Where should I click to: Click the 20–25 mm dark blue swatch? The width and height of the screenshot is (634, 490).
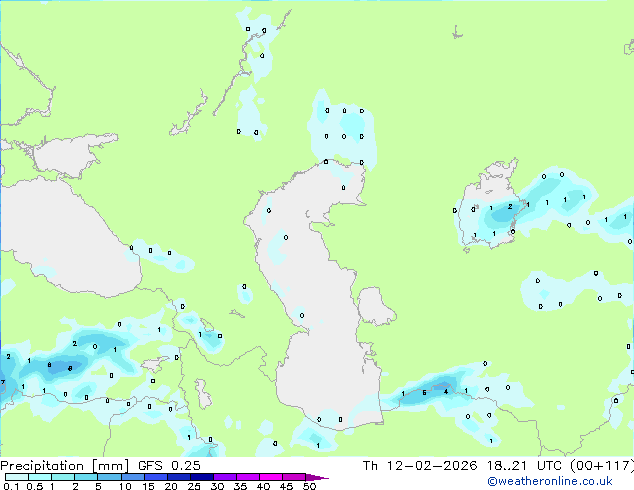[x=178, y=477]
